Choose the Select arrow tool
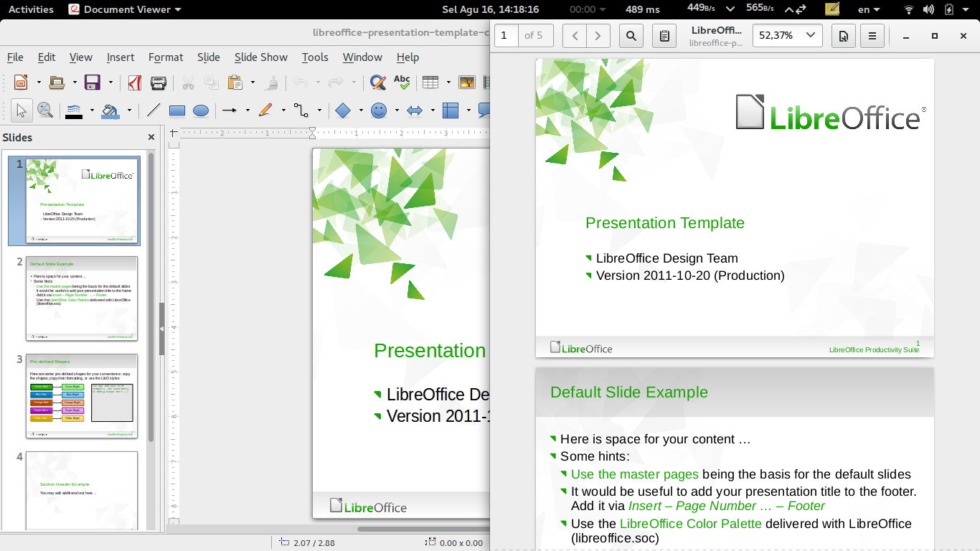Viewport: 980px width, 551px height. [x=21, y=110]
